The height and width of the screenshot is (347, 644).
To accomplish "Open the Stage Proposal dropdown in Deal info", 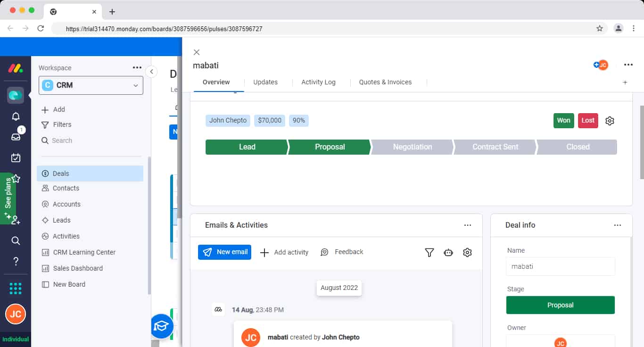I will 561,305.
